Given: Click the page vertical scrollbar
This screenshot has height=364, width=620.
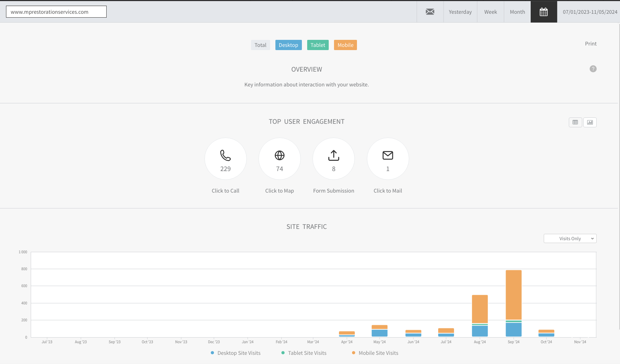Looking at the screenshot, I should tap(619, 176).
